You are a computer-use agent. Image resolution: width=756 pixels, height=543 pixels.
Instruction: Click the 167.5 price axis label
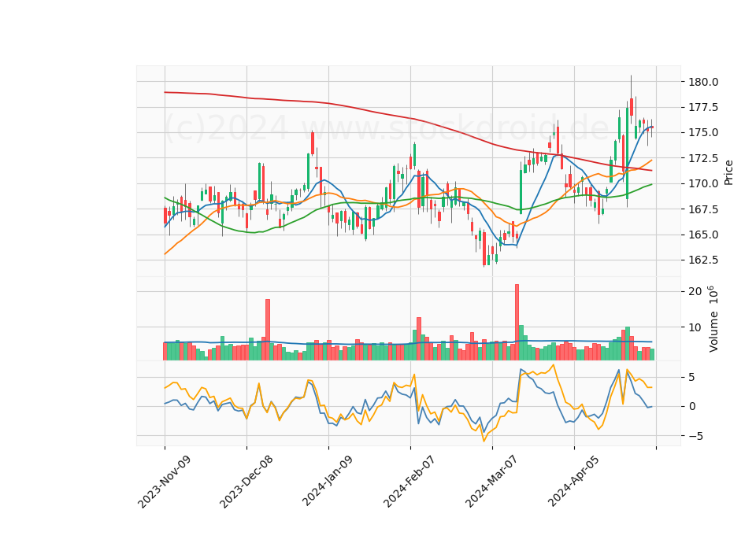702,209
